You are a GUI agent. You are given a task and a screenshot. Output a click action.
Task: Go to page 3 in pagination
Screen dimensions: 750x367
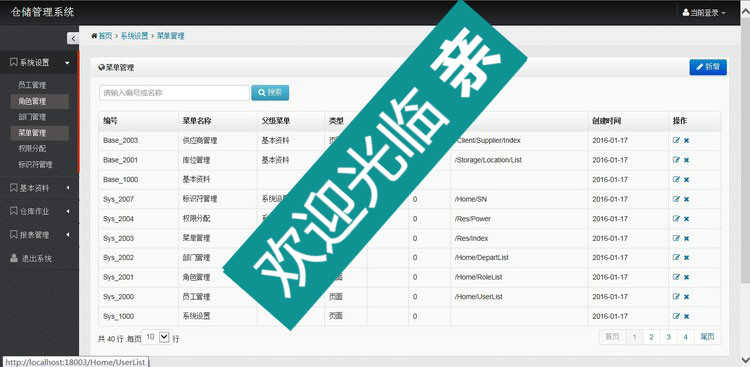[x=668, y=337]
